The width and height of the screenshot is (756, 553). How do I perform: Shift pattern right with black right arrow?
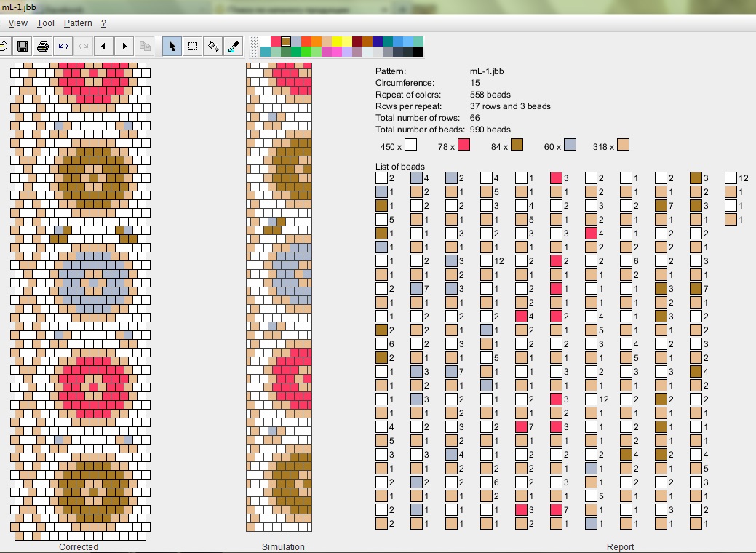point(124,47)
